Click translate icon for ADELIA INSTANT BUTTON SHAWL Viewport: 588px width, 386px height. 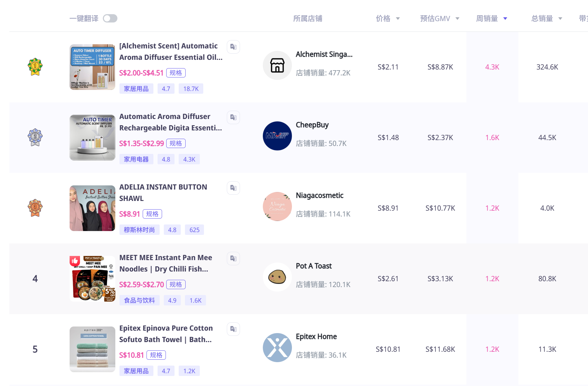coord(233,188)
